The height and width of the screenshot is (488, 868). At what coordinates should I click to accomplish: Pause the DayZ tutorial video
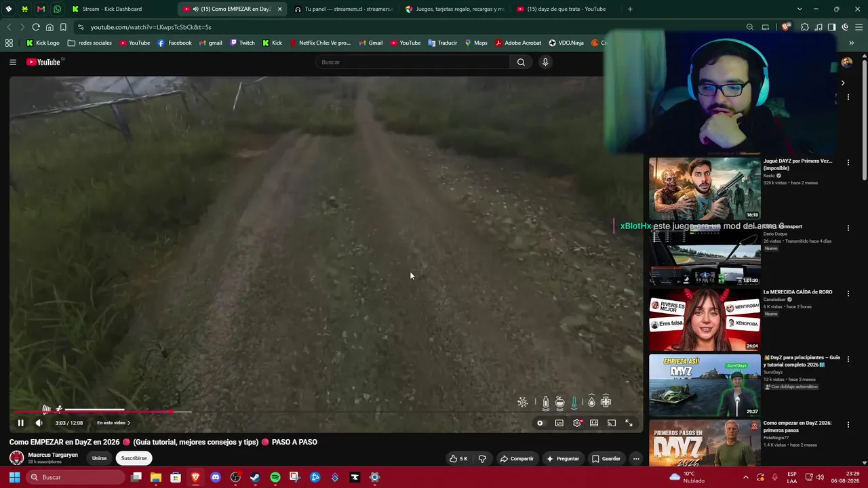20,423
